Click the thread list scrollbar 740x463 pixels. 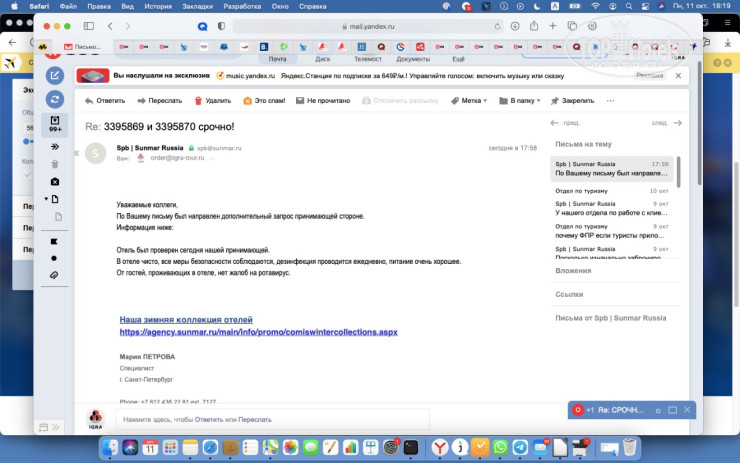point(679,171)
